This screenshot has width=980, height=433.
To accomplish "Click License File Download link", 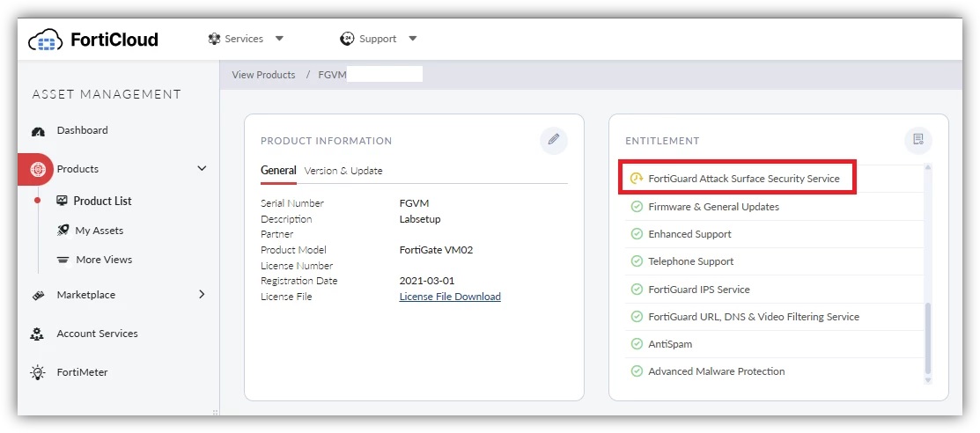I will pos(450,297).
